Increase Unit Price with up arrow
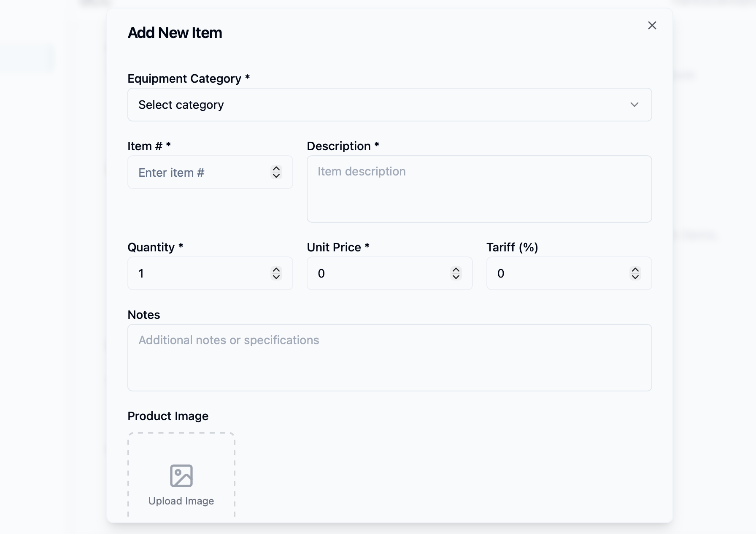Screen dimensions: 756x534 click(x=456, y=270)
